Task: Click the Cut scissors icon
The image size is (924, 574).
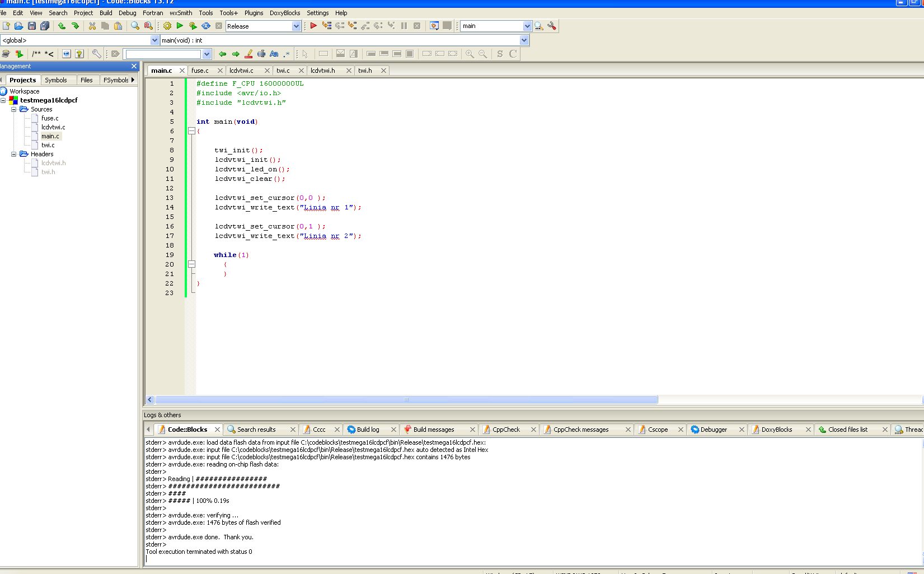Action: [92, 26]
